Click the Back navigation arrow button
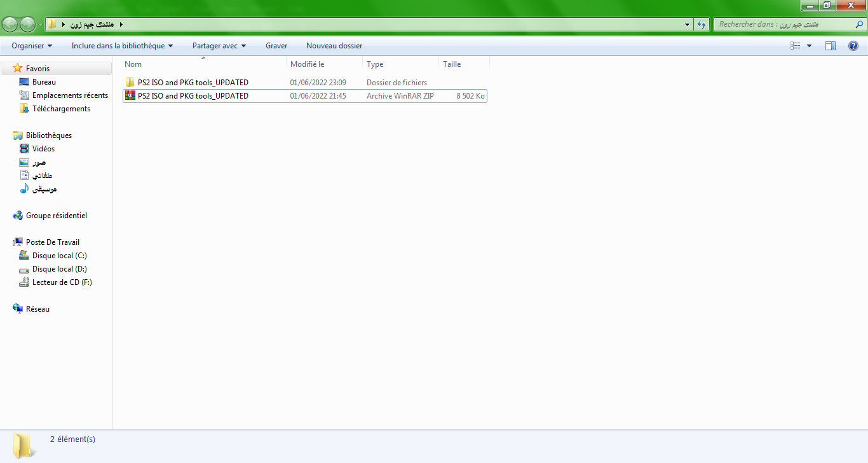This screenshot has height=463, width=868. [10, 25]
